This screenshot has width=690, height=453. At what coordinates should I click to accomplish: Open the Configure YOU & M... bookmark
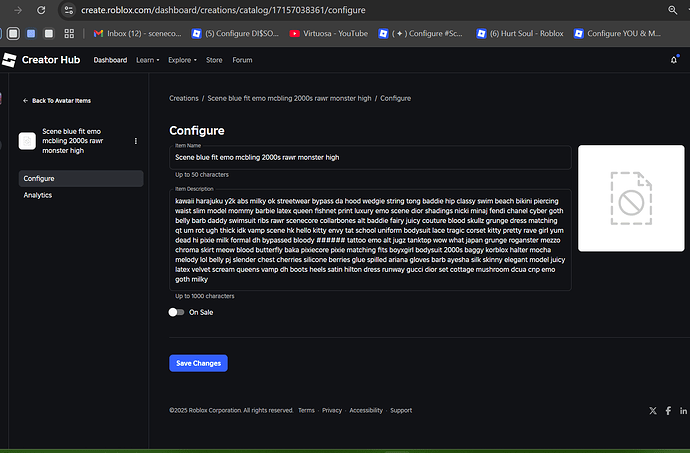coord(617,33)
